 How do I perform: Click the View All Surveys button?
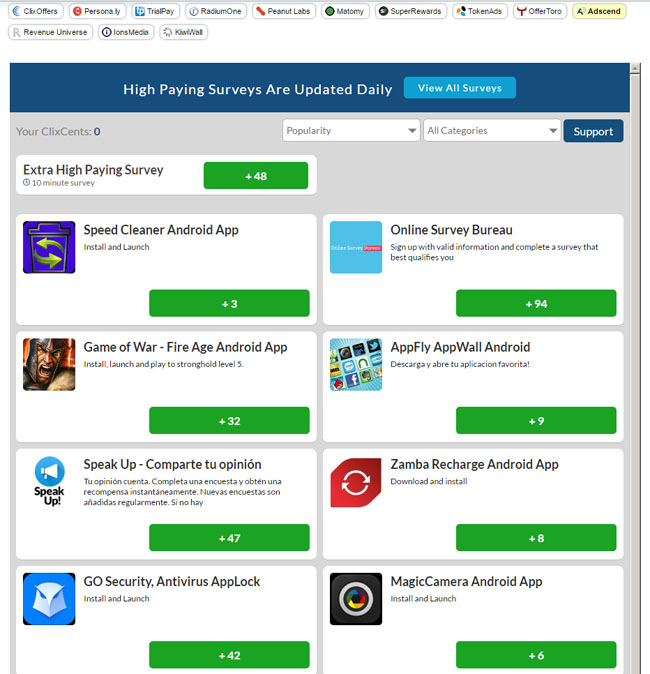click(x=460, y=88)
